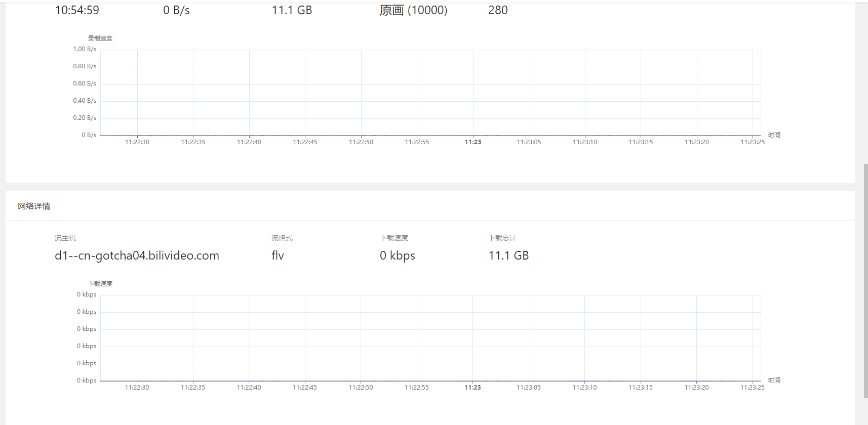Click the 0.40 B/s axis label
868x425 pixels.
[x=85, y=101]
